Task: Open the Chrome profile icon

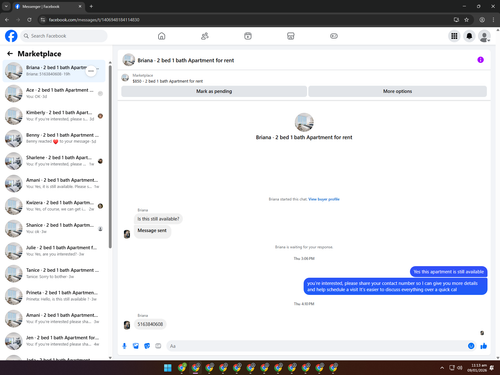Action: click(482, 20)
